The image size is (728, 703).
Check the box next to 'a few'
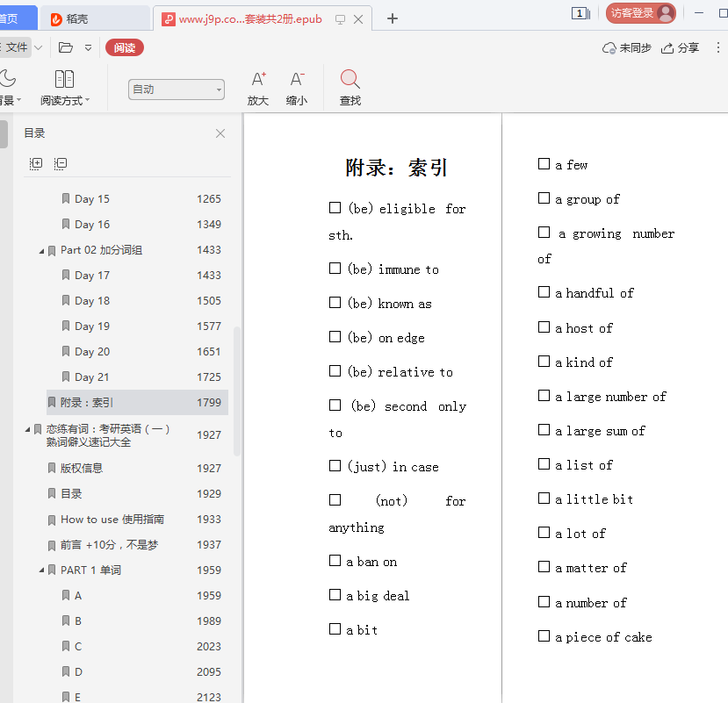[544, 164]
